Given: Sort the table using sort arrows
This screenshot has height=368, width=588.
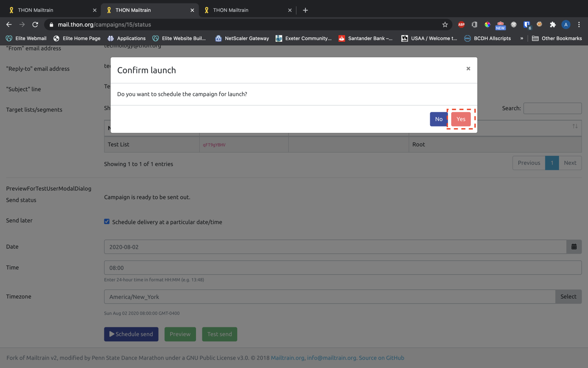Looking at the screenshot, I should click(x=575, y=126).
